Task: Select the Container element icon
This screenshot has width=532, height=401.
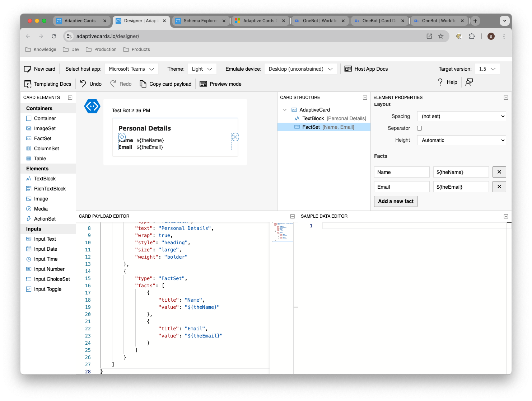Action: click(29, 118)
